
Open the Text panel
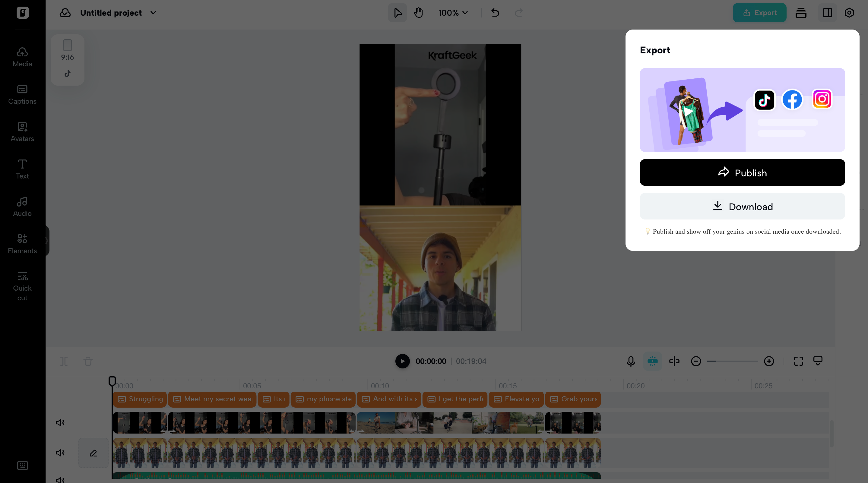tap(22, 169)
